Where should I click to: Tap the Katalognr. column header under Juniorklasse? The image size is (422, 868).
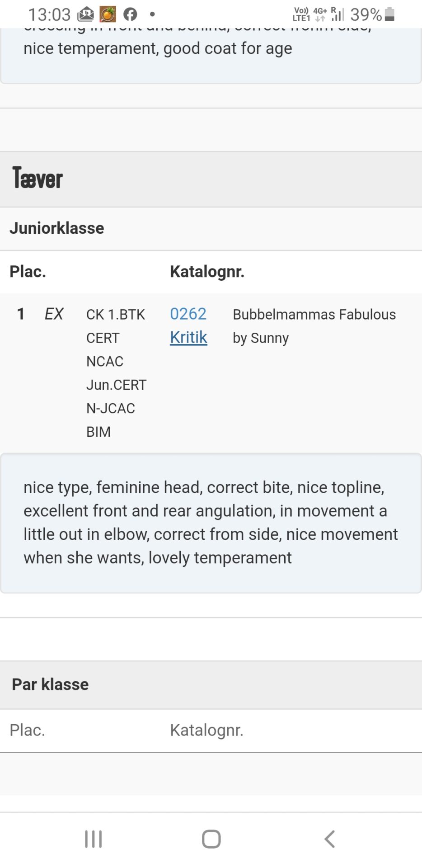pyautogui.click(x=207, y=272)
